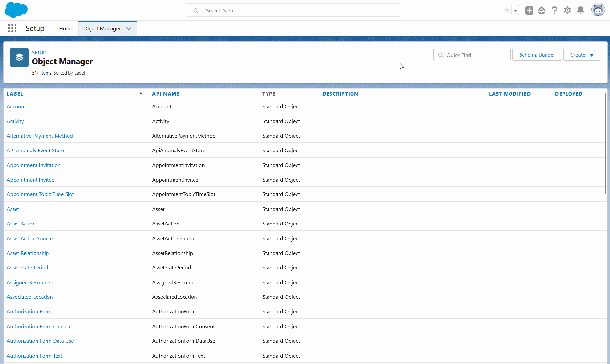Open the Asset Action object link
610x364 pixels.
pos(21,224)
